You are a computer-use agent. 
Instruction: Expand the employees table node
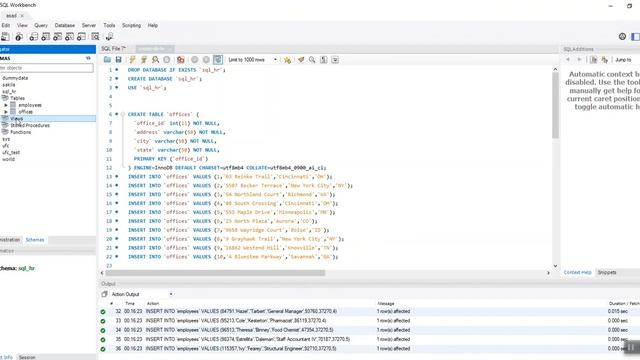click(x=6, y=105)
